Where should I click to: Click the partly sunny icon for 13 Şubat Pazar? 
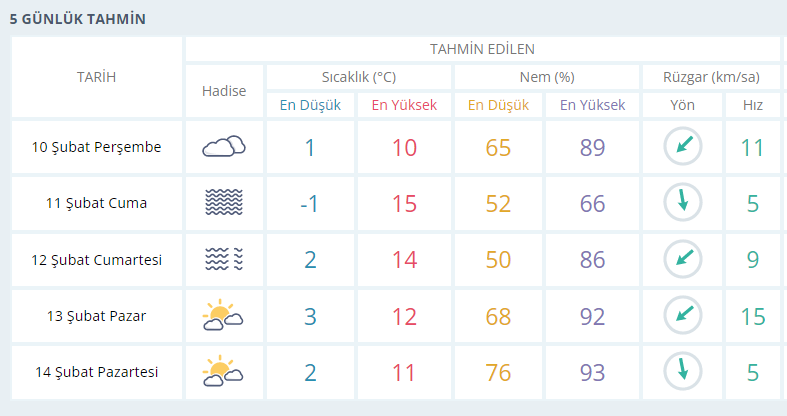[223, 315]
